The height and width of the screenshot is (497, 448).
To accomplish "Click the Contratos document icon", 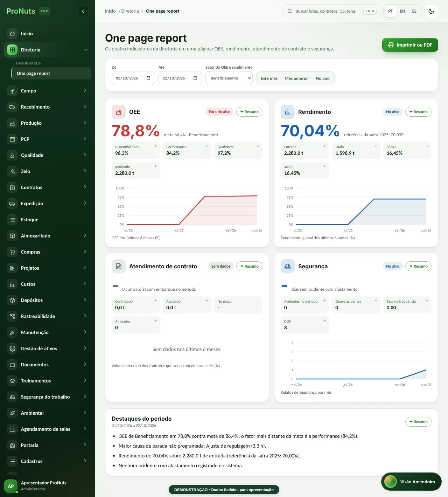I will pyautogui.click(x=12, y=187).
